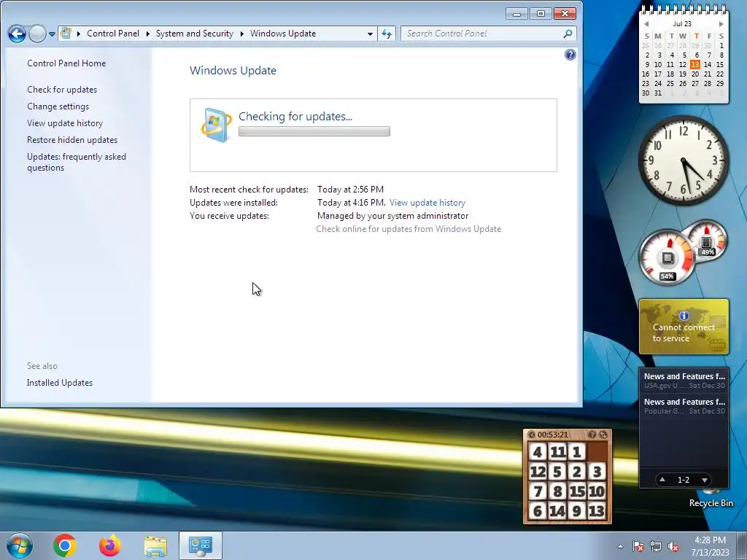This screenshot has height=560, width=747.
Task: Navigate to Control Panel breadcrumb
Action: point(113,34)
